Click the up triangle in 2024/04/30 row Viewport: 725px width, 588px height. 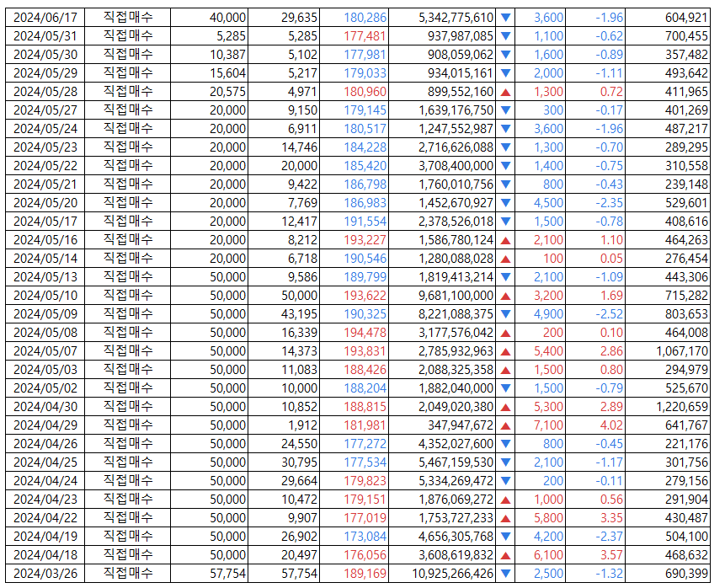point(505,407)
